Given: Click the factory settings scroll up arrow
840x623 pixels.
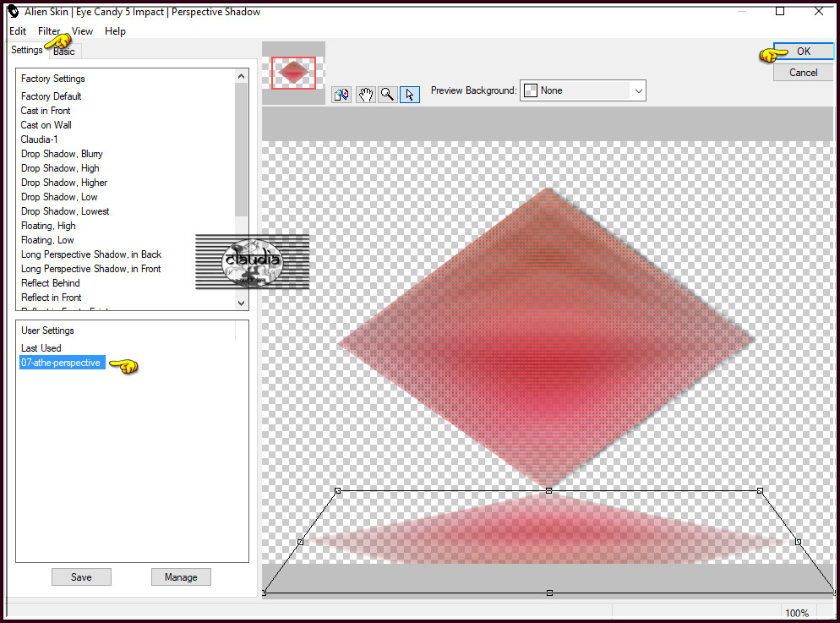Looking at the screenshot, I should 242,77.
